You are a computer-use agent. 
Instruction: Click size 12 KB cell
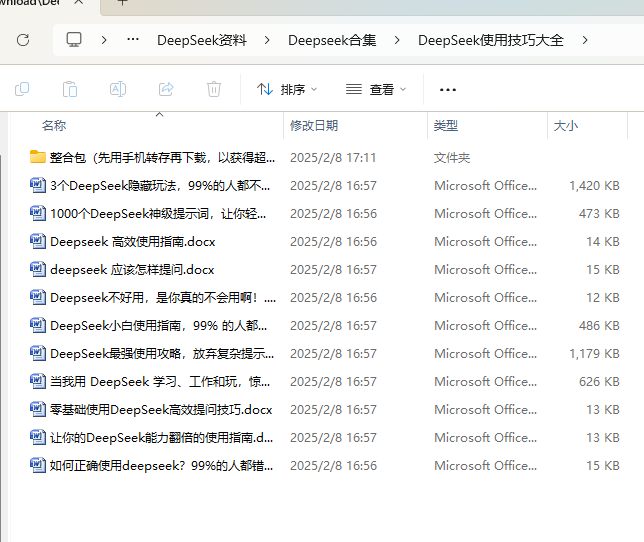(x=603, y=298)
